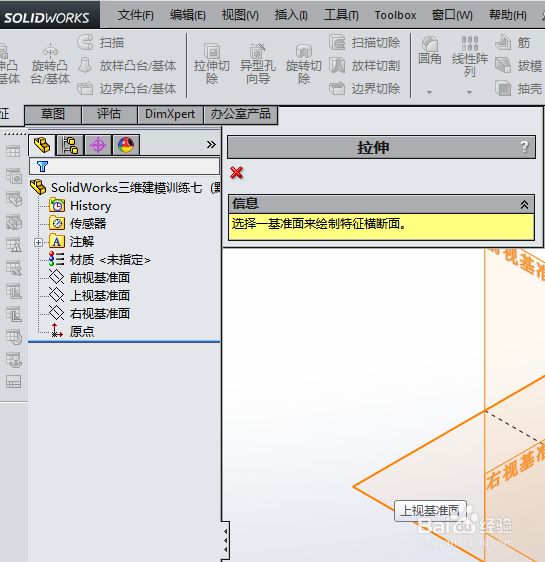Switch to the 草图 tab
545x562 pixels.
[x=53, y=114]
